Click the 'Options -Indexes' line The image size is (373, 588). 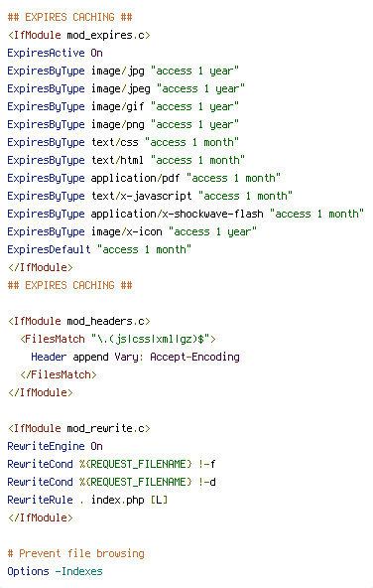pos(55,571)
